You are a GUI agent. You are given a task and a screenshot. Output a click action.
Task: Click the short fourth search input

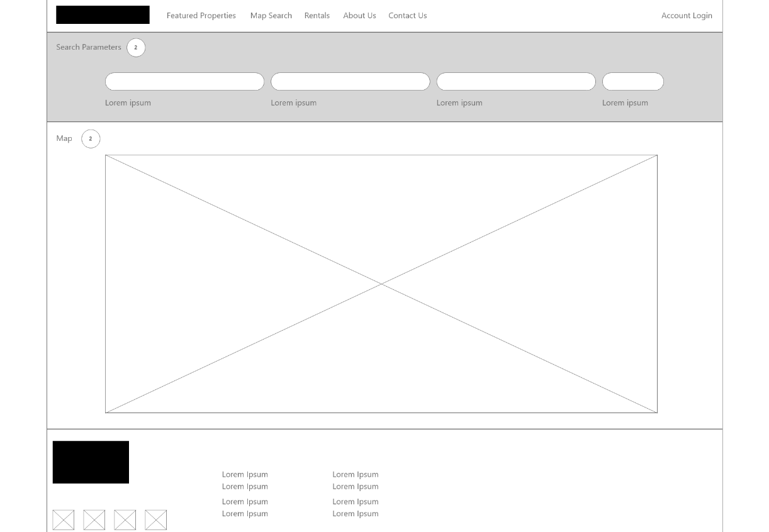point(632,82)
